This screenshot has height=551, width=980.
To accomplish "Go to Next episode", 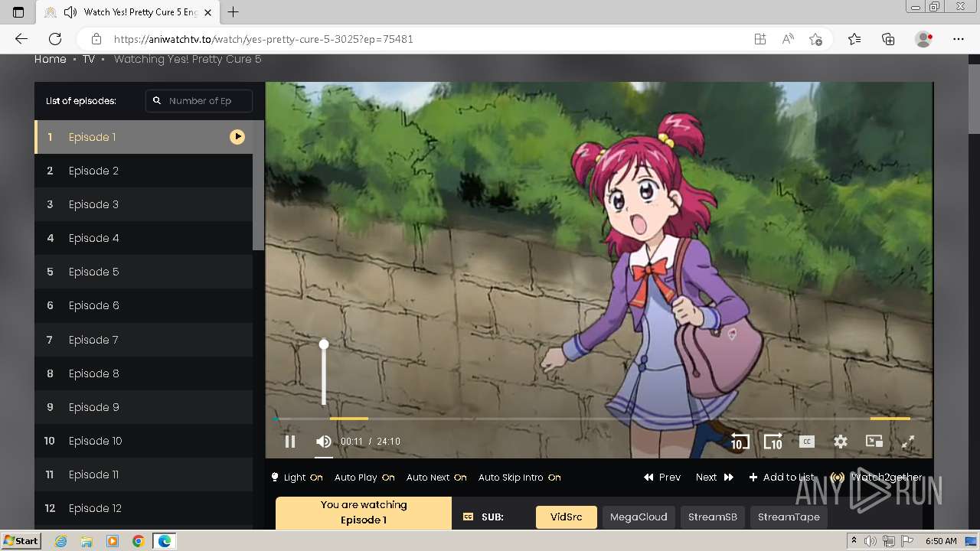I will 714,478.
